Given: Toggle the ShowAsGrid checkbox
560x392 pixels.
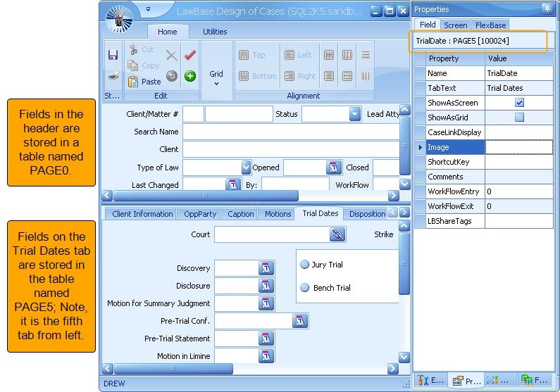Looking at the screenshot, I should [x=519, y=118].
